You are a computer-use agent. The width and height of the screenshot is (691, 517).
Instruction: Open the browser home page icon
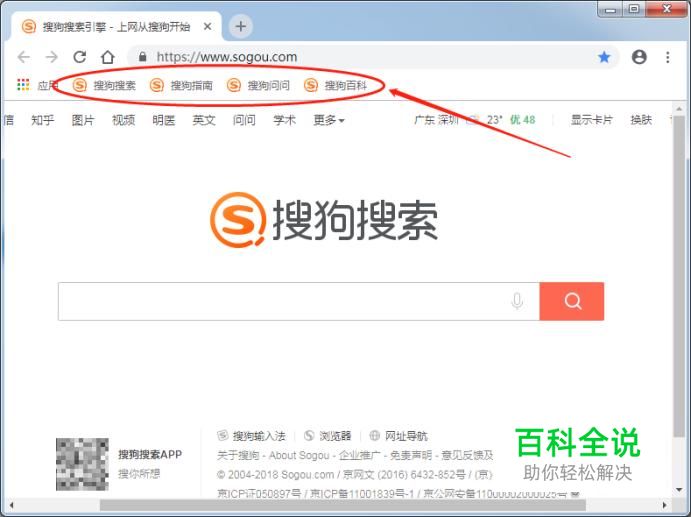[x=108, y=57]
